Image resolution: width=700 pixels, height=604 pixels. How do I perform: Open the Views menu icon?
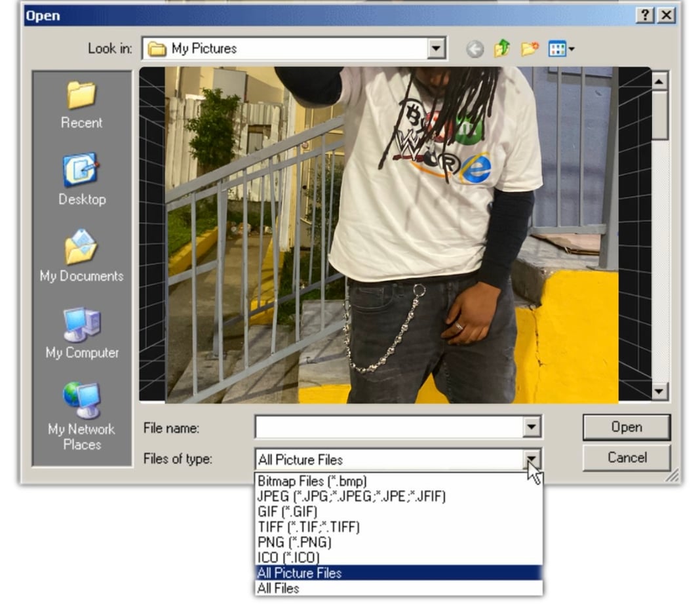tap(558, 48)
